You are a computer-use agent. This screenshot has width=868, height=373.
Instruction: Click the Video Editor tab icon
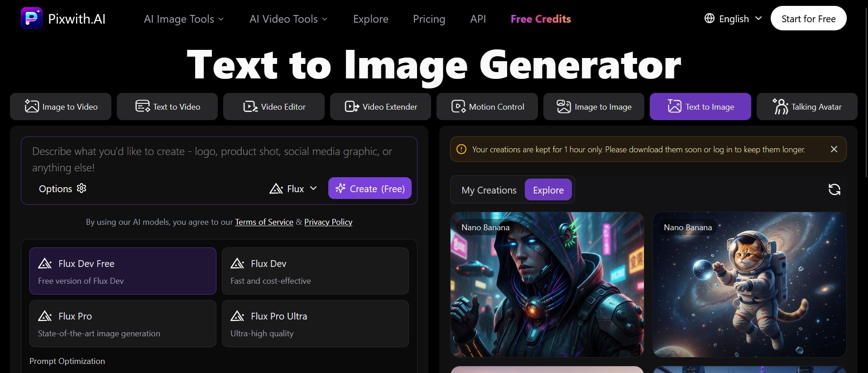(250, 107)
